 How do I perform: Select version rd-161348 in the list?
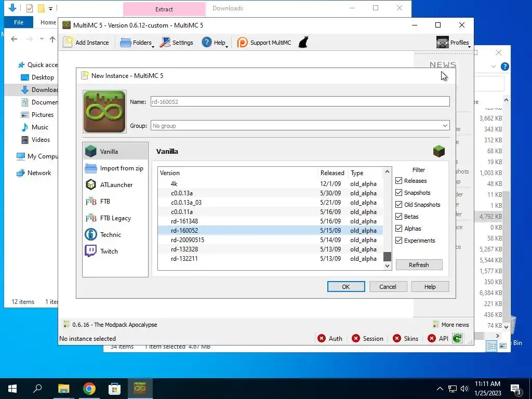[270, 221]
